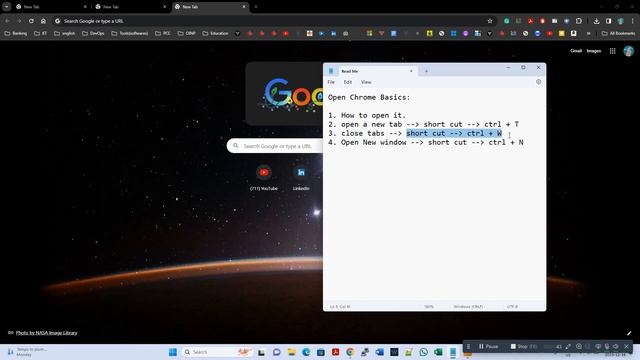Open Chrome extensions puzzle icon
640x360 pixels.
(579, 21)
